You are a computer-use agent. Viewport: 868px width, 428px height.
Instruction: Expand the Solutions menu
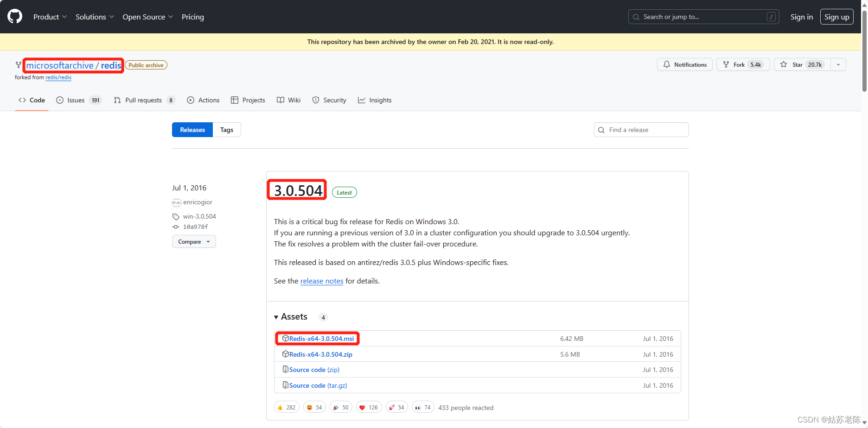coord(95,17)
